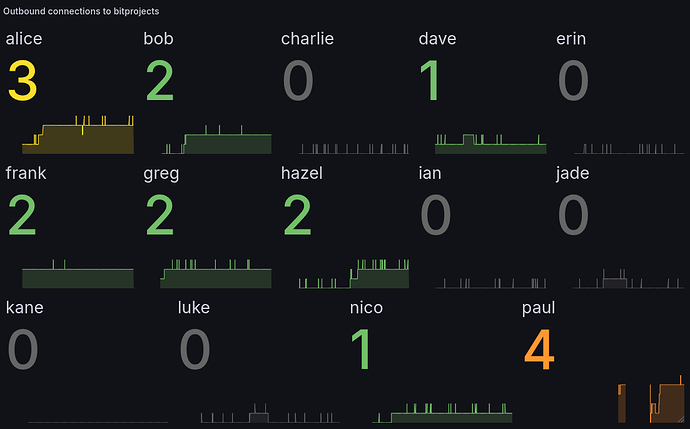Click charlie's gray value 0
This screenshot has width=690, height=429.
[298, 82]
